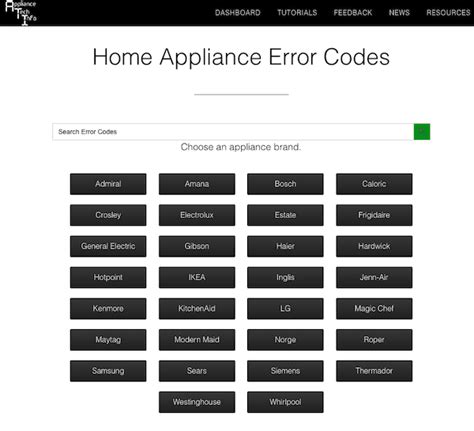Screen dimensions: 474x431
Task: Go to the Feedback page
Action: tap(353, 13)
